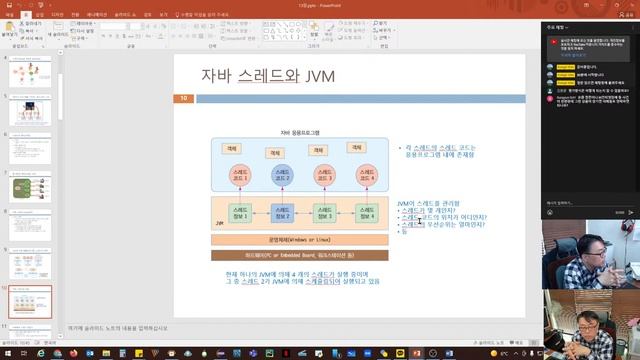This screenshot has height=360, width=640.
Task: Click the Reset slide button
Action: [x=83, y=31]
